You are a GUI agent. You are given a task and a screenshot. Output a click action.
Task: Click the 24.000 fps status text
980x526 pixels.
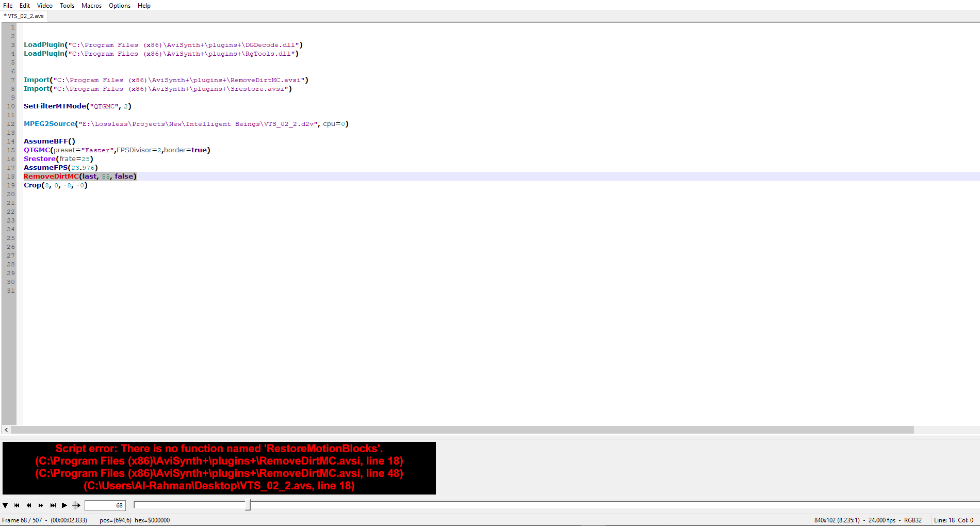pyautogui.click(x=882, y=520)
